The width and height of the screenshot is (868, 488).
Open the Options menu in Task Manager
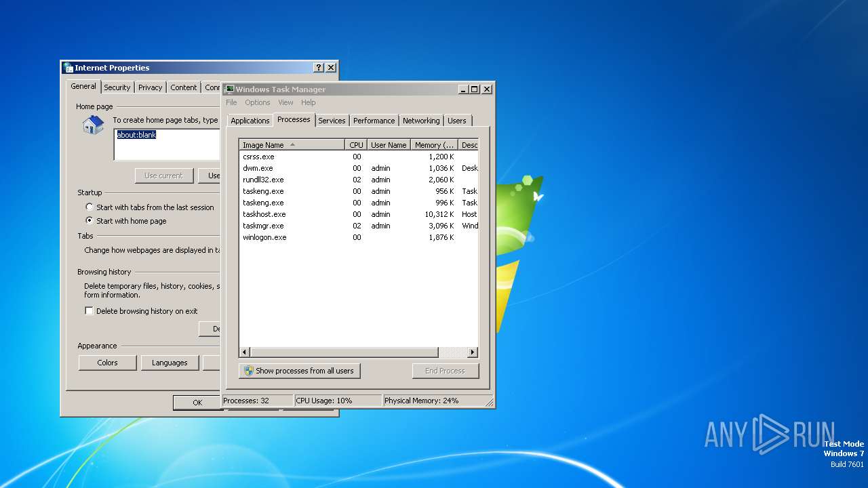[x=258, y=102]
